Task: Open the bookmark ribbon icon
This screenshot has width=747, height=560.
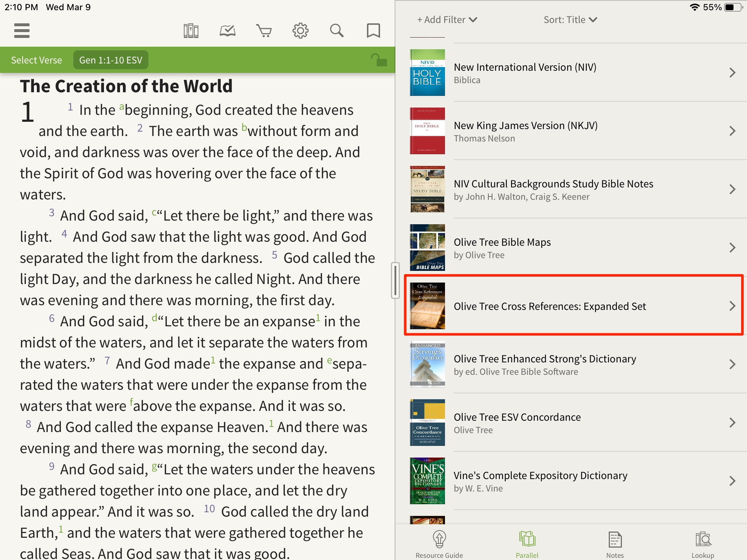Action: (373, 31)
